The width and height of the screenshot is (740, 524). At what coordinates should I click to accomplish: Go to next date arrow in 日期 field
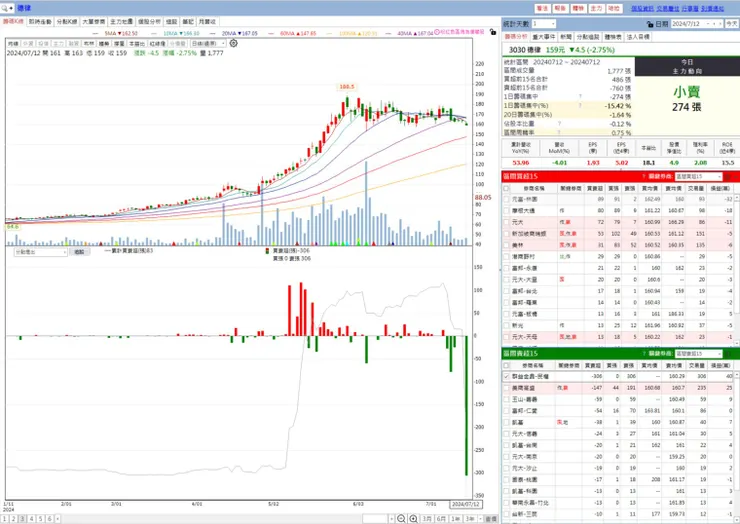coord(721,24)
